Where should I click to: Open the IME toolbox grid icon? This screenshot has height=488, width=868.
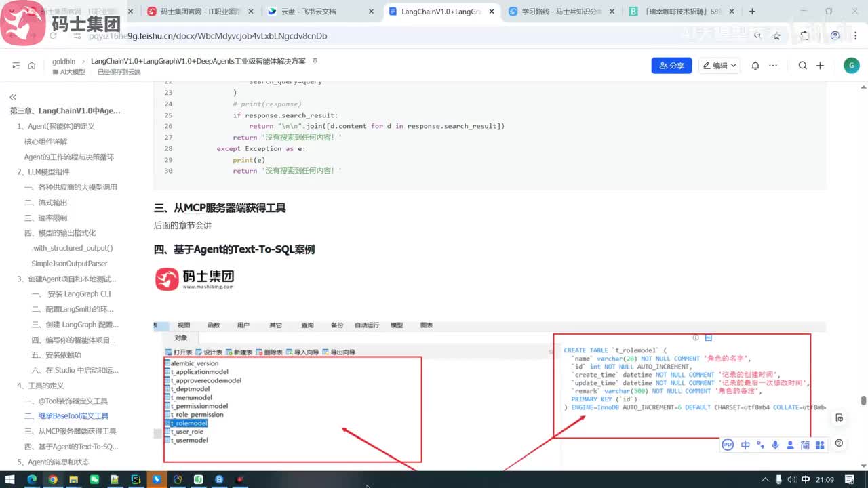pos(820,445)
